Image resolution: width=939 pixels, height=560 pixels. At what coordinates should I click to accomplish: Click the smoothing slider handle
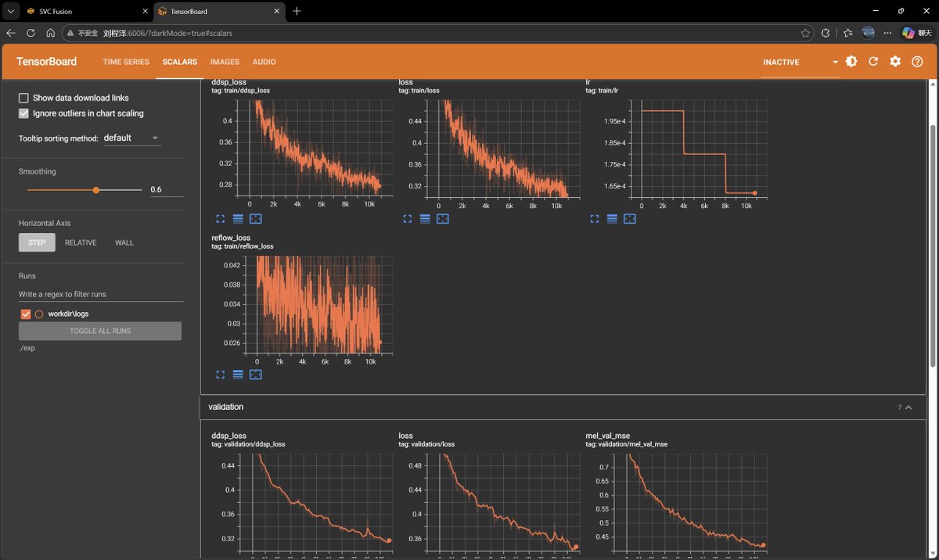pyautogui.click(x=96, y=190)
